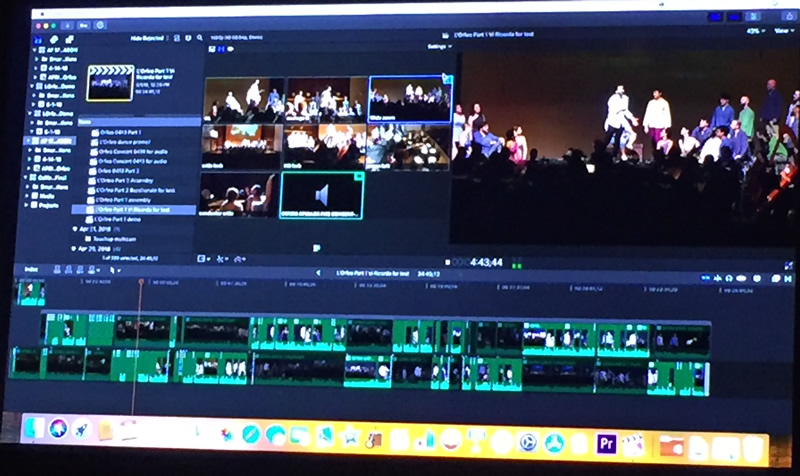Go back in timeline history arrow
800x476 pixels.
click(x=318, y=273)
